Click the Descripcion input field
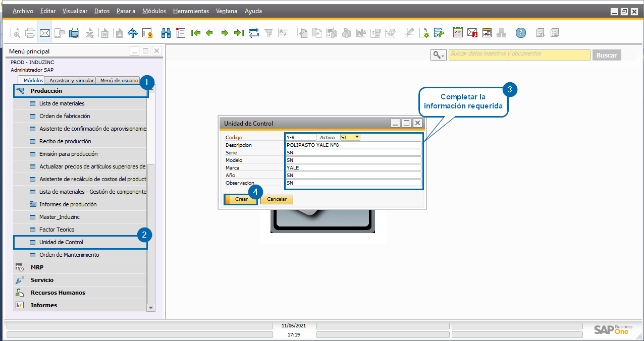The image size is (644, 341). coord(353,145)
